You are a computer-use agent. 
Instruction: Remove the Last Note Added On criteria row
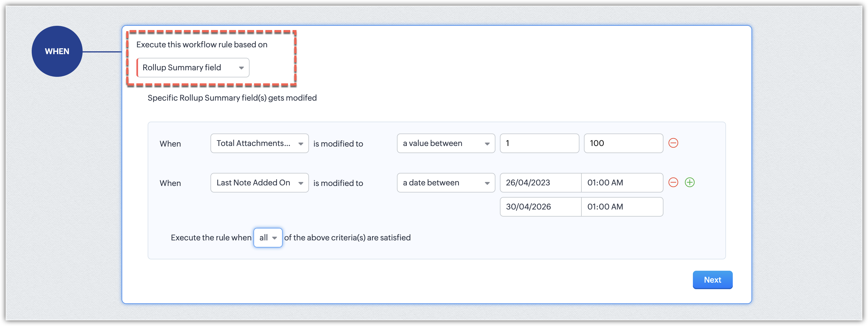673,183
